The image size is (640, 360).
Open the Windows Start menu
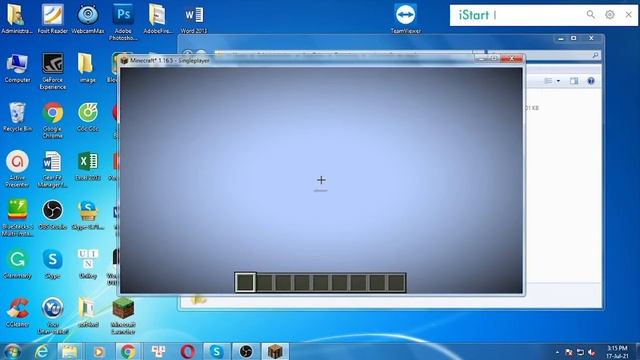(x=12, y=351)
